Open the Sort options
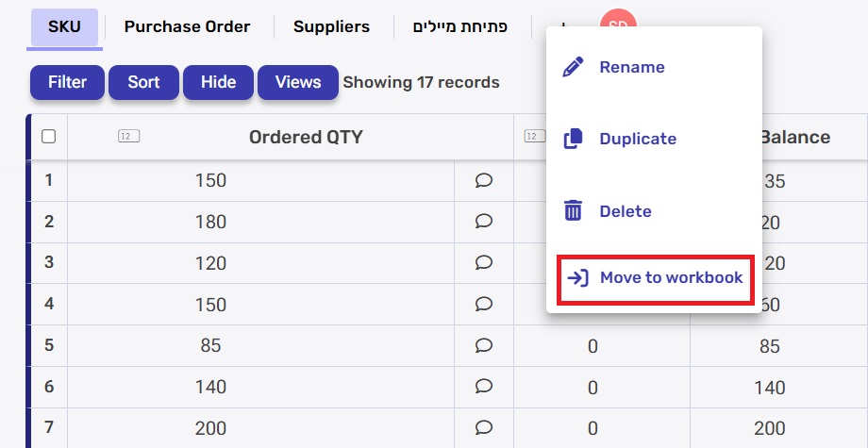 [x=143, y=82]
